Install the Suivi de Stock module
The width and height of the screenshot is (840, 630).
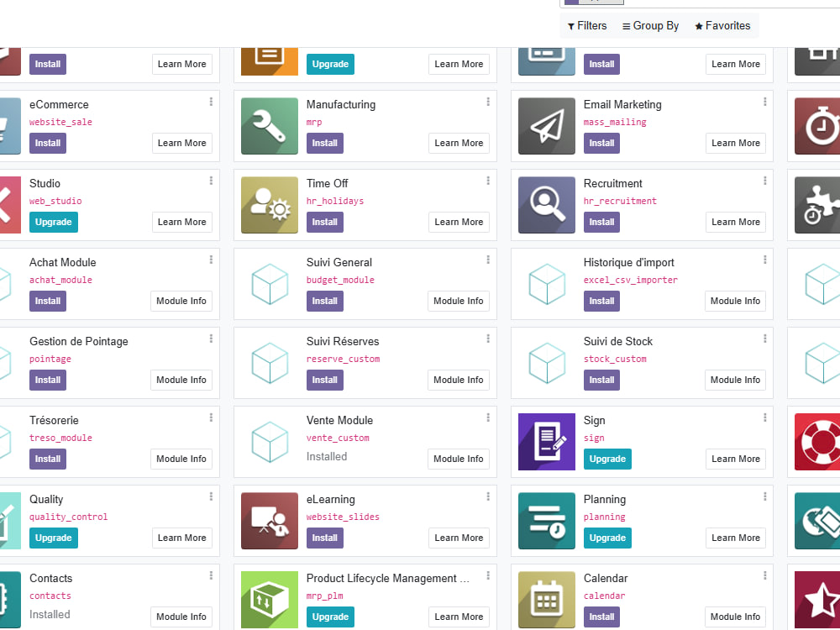point(601,380)
